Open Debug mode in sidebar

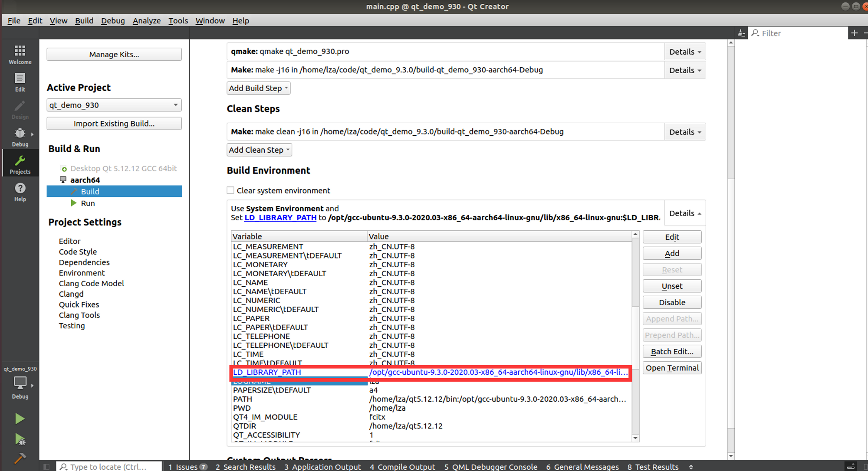tap(20, 137)
